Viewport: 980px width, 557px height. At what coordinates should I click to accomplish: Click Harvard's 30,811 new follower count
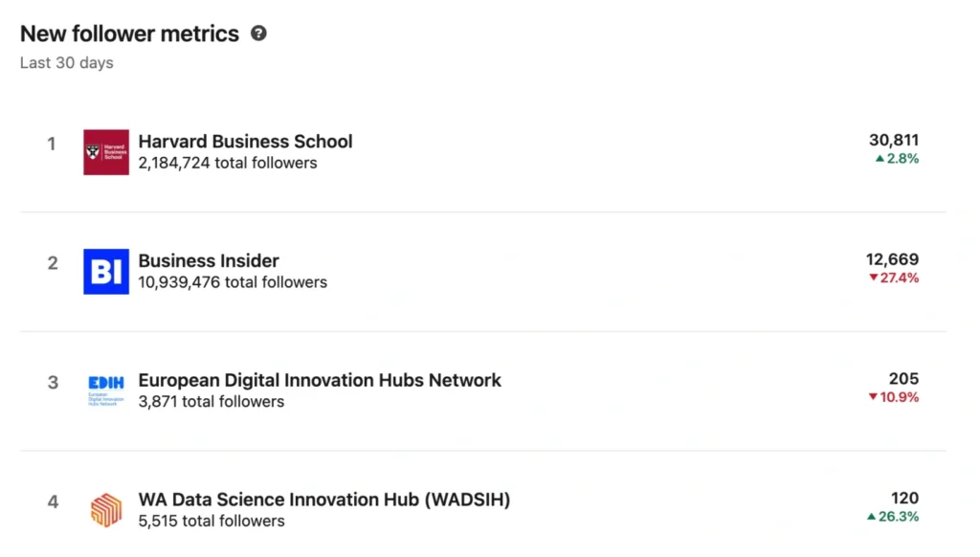[895, 140]
